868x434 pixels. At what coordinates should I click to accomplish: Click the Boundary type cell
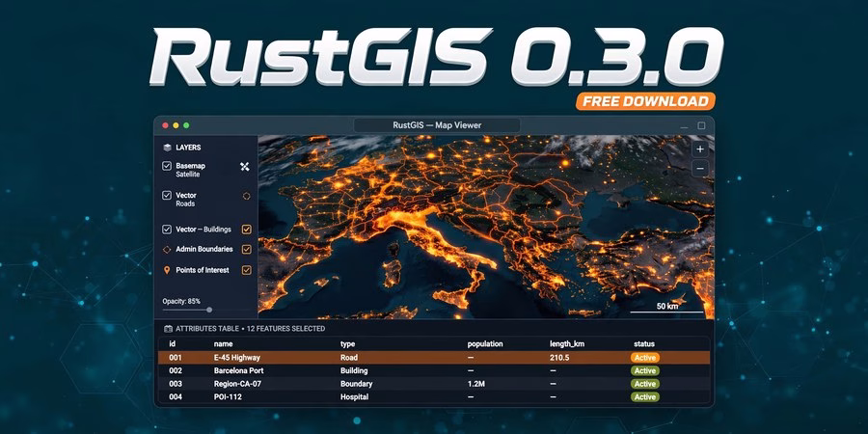(356, 384)
